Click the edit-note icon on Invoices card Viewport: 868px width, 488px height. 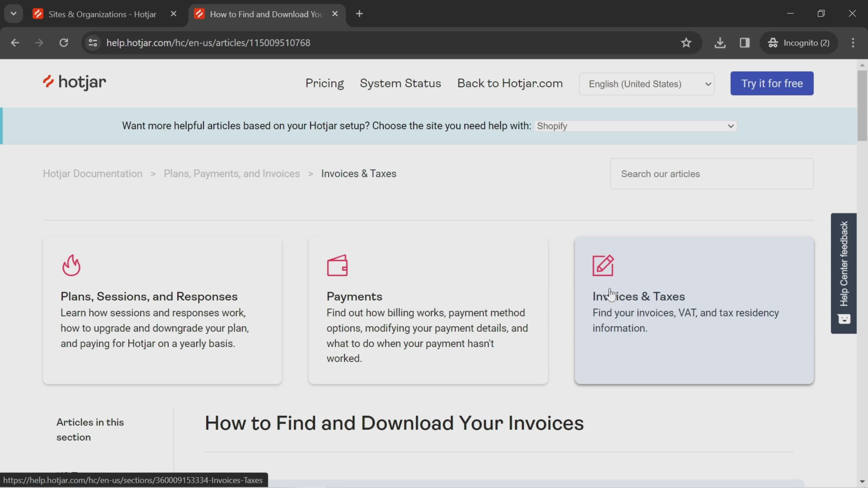coord(603,265)
